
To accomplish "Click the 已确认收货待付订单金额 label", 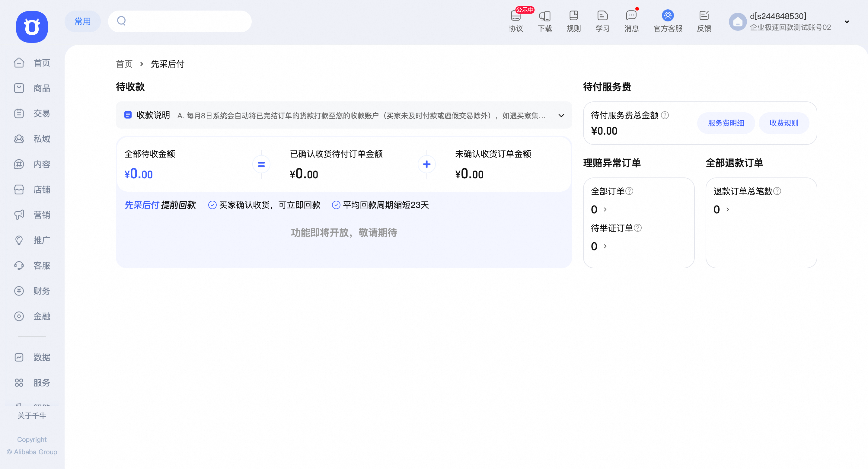I will (x=336, y=154).
